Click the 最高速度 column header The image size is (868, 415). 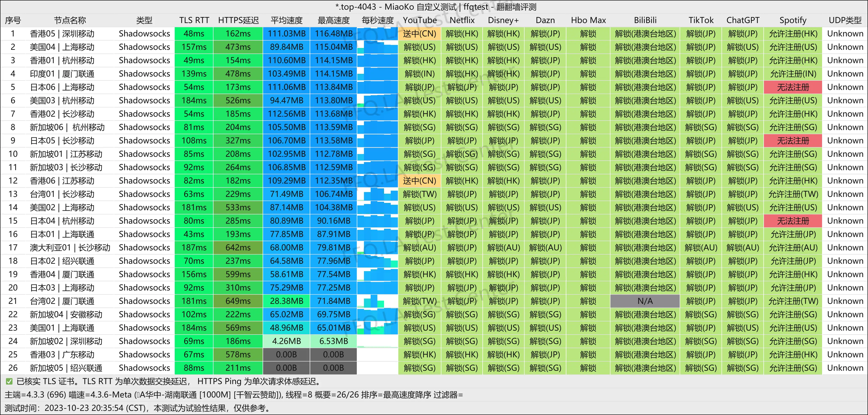pos(333,20)
